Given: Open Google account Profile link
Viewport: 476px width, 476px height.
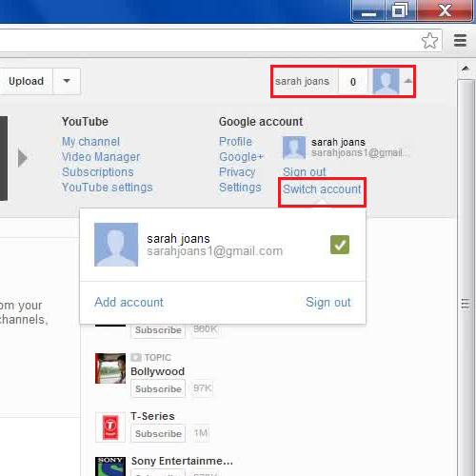Looking at the screenshot, I should [x=235, y=142].
